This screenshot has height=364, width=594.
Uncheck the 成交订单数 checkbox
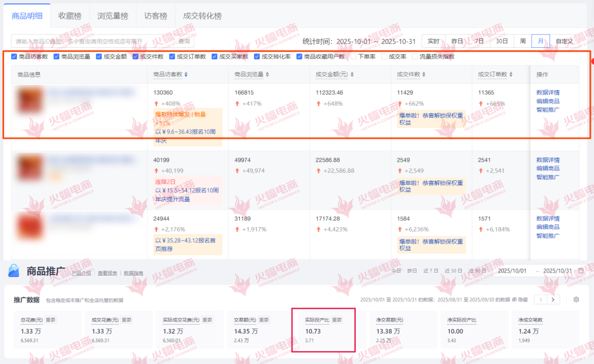(172, 57)
